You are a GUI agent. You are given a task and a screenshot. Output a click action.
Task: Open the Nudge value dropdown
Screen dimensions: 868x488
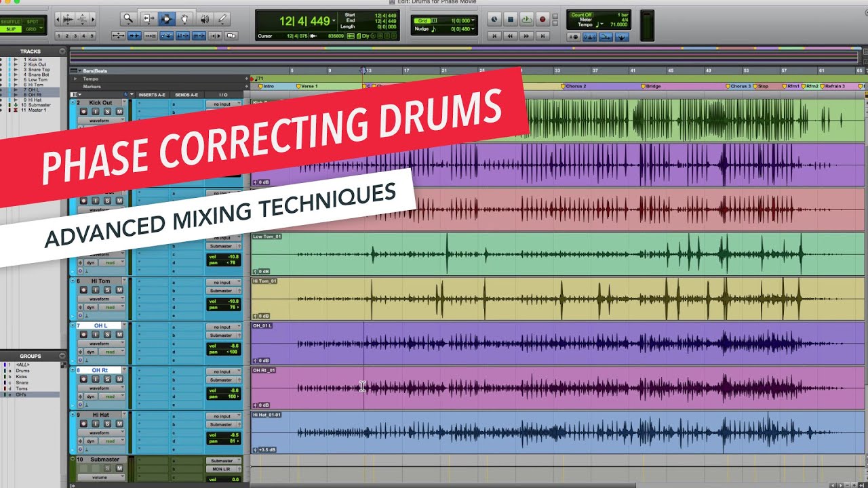(473, 28)
